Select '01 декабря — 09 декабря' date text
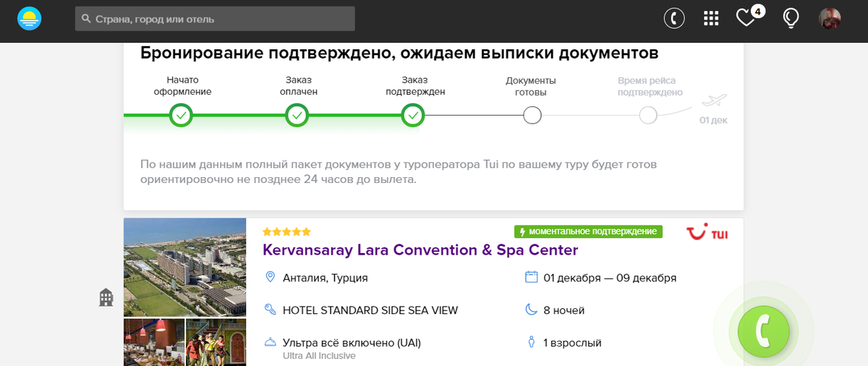 point(610,278)
